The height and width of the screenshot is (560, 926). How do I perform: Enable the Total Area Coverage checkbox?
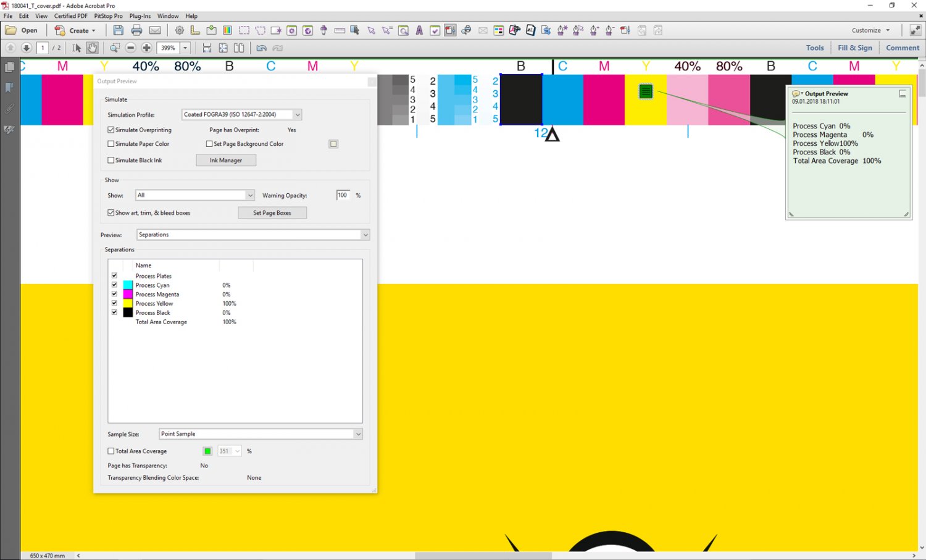[x=111, y=451]
